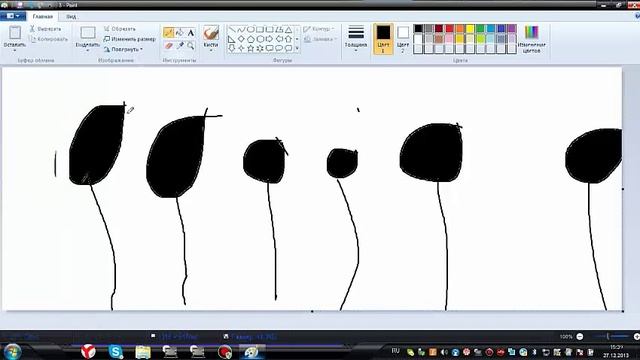Expand the shapes gallery list
The width and height of the screenshot is (640, 360).
(x=297, y=48)
